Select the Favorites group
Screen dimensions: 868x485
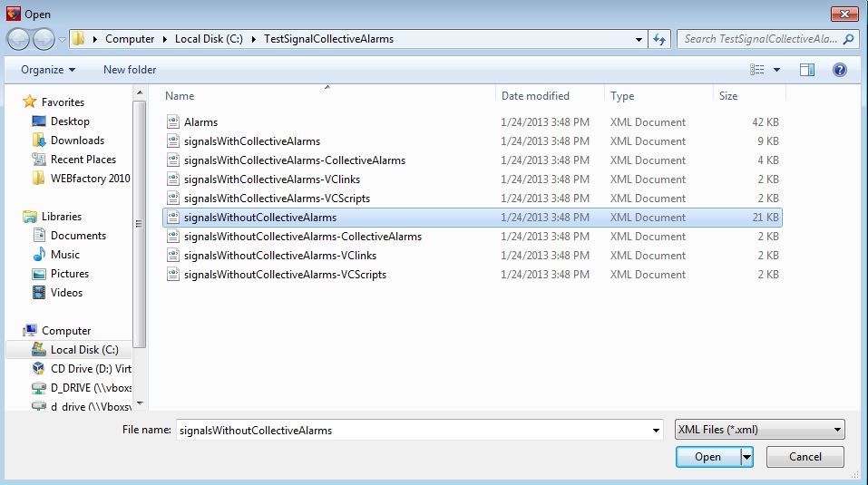click(x=54, y=102)
